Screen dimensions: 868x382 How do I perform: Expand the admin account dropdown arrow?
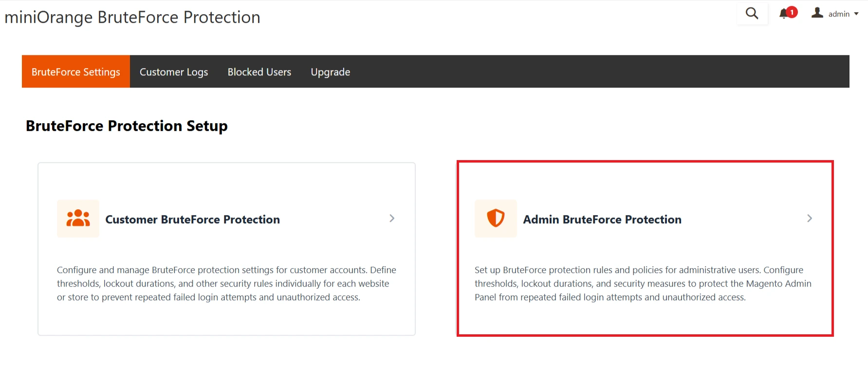coord(856,14)
